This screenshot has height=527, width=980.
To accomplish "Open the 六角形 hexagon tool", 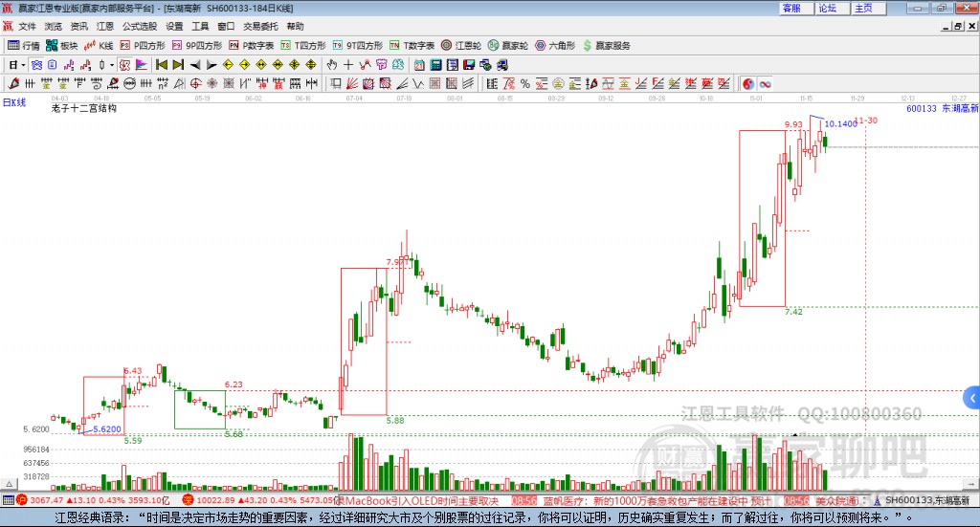I will [555, 46].
